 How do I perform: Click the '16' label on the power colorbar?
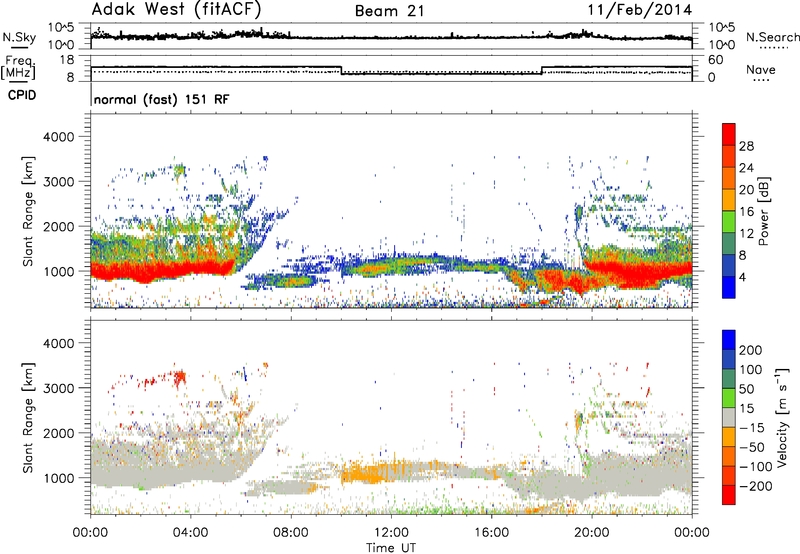point(746,212)
